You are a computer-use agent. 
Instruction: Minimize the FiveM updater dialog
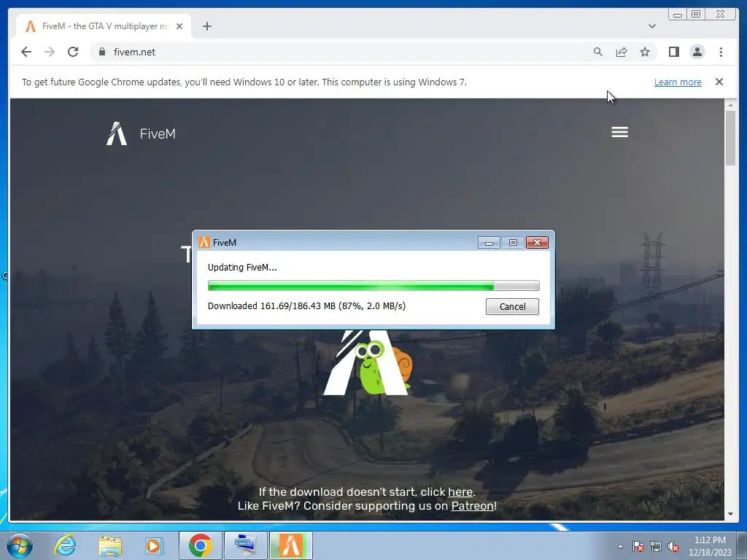[x=489, y=243]
